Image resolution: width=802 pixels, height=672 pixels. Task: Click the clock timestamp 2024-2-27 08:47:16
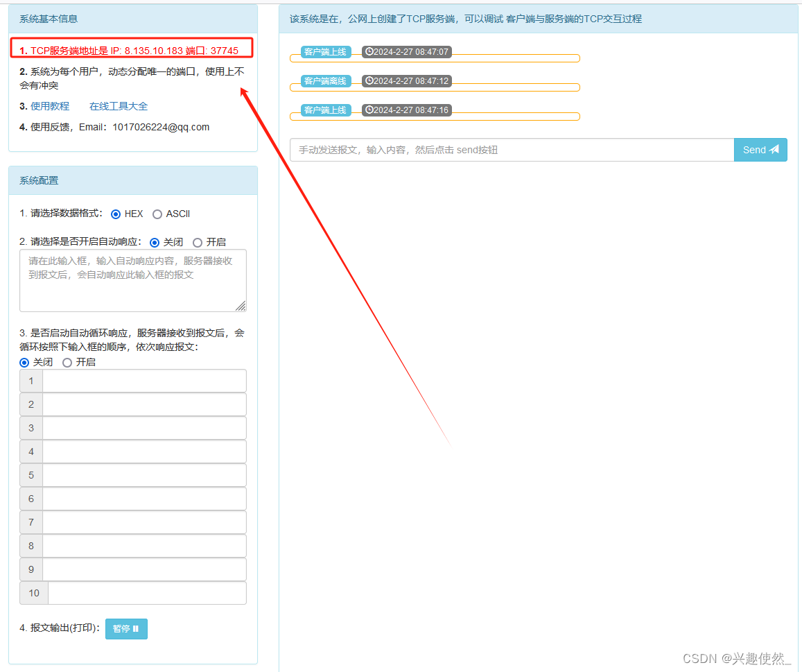coord(407,110)
